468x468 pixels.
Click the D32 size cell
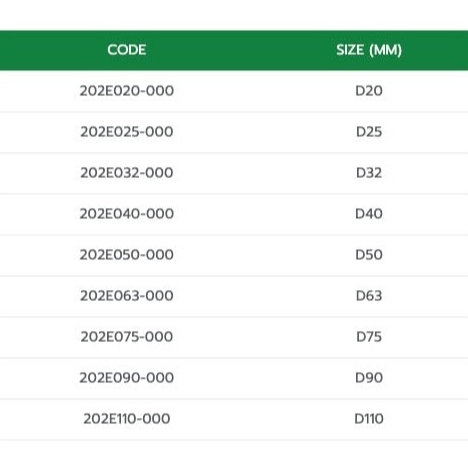point(369,173)
